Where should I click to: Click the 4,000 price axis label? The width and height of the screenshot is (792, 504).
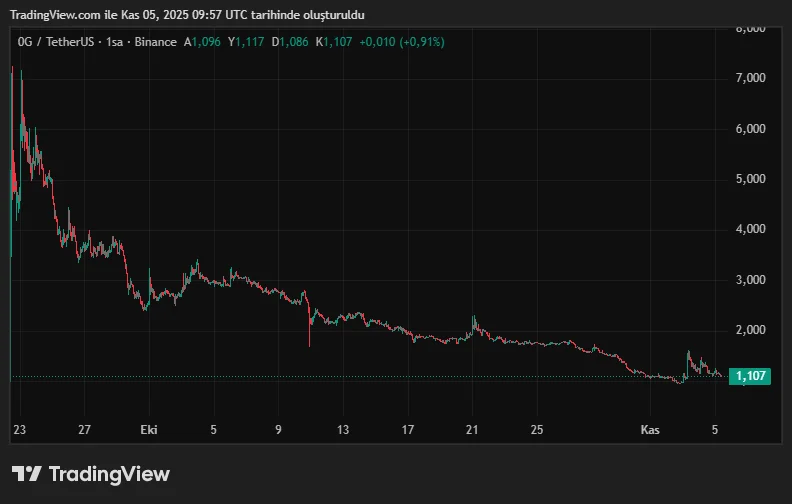tap(750, 229)
